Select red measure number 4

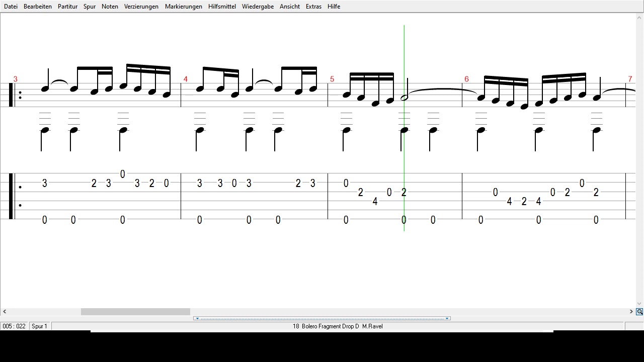[x=186, y=79]
